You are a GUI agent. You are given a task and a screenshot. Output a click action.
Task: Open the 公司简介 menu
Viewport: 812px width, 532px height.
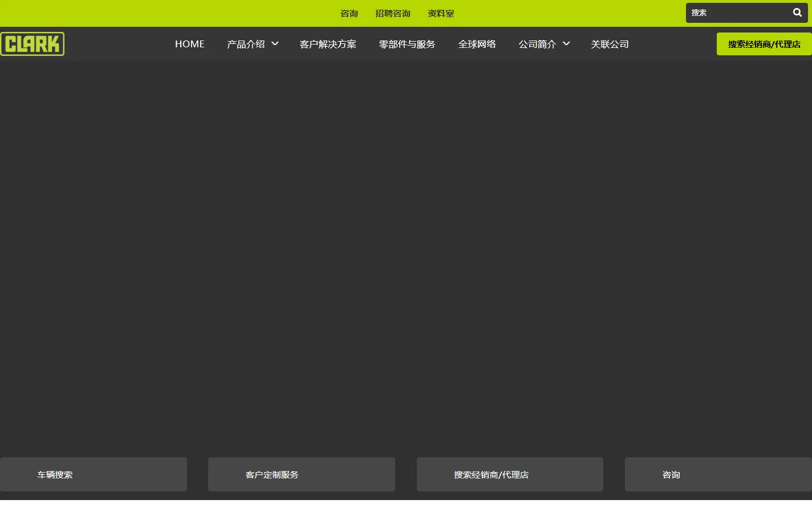coord(537,44)
